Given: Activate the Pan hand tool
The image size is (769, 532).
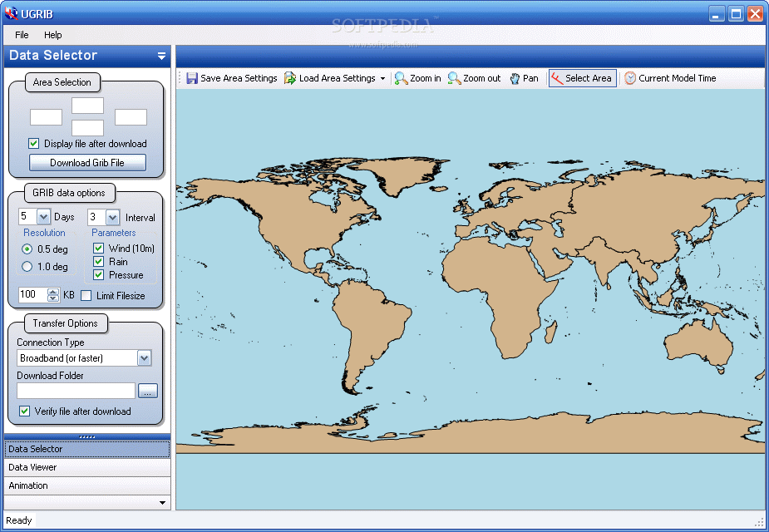Looking at the screenshot, I should click(x=515, y=78).
